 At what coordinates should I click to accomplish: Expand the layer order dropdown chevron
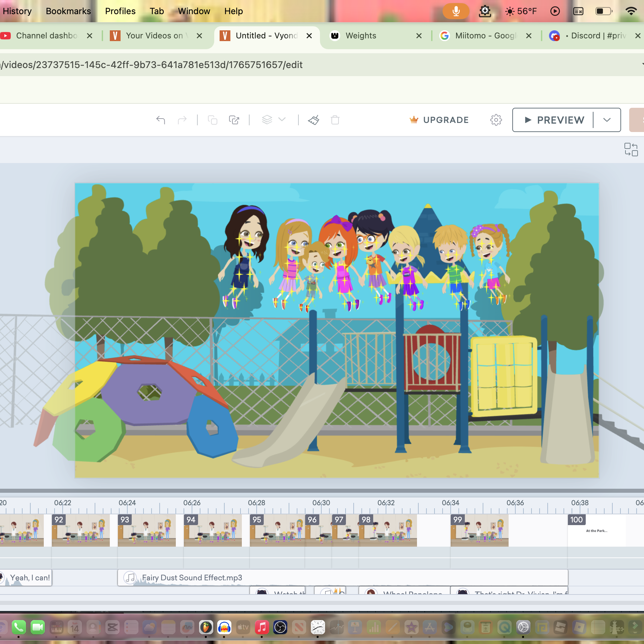[x=282, y=120]
